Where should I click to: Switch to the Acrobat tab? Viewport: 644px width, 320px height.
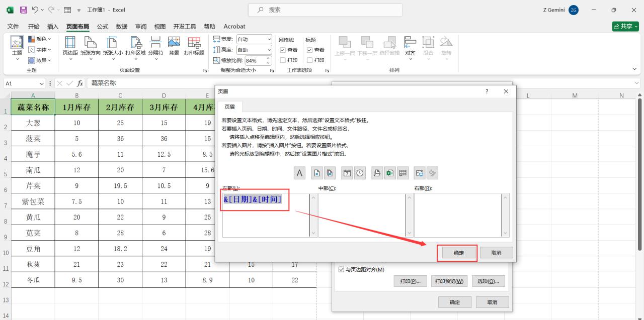click(x=234, y=27)
